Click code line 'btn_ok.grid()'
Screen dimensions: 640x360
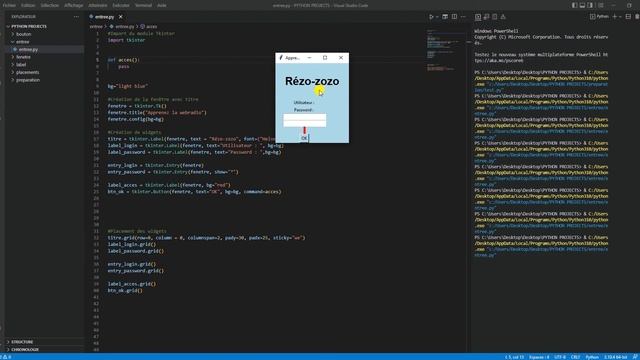click(x=125, y=291)
